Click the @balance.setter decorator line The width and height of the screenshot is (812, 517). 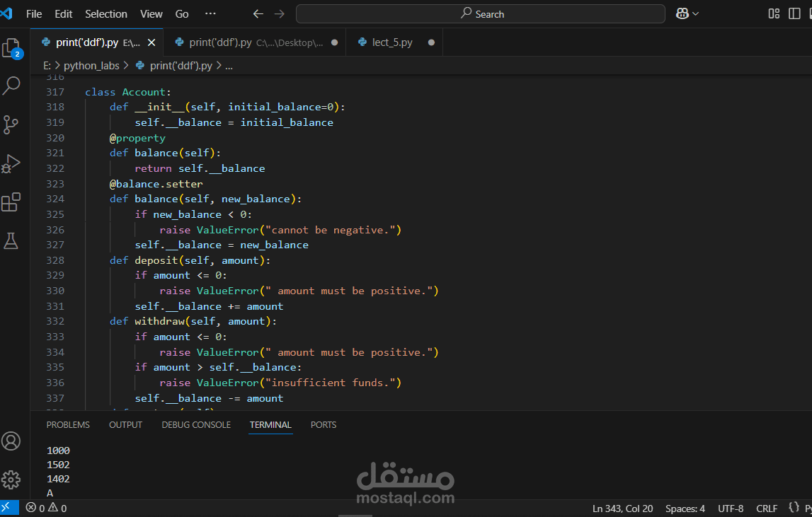coord(156,184)
